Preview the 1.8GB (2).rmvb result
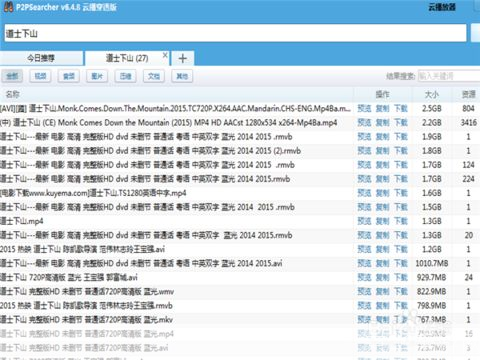 pos(364,151)
